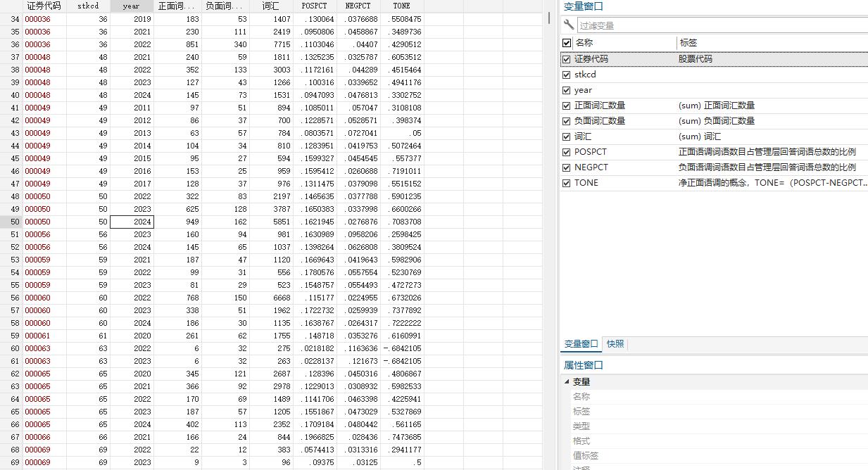Select row number 34 header
This screenshot has height=470, width=868.
click(x=11, y=19)
